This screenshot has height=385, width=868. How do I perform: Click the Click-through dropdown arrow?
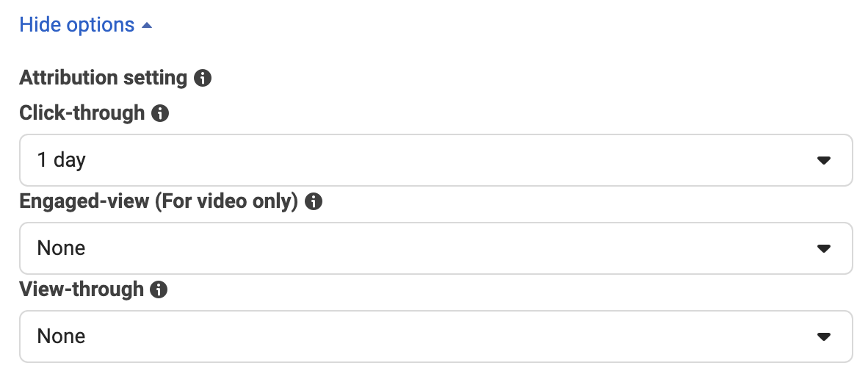[x=824, y=161]
